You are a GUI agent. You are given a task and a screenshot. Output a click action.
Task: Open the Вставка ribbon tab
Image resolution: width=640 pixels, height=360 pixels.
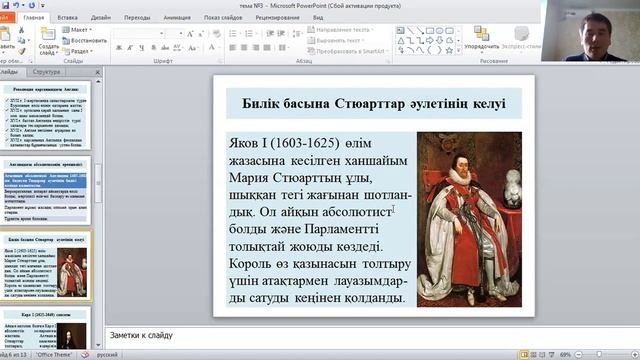pos(67,18)
